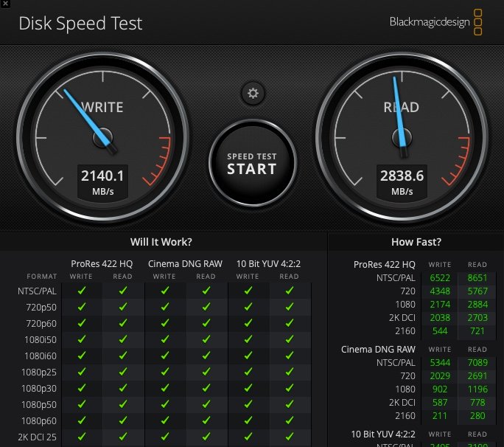This screenshot has width=504, height=447.
Task: Click ProRes 1080 write value 2174
Action: 440,305
